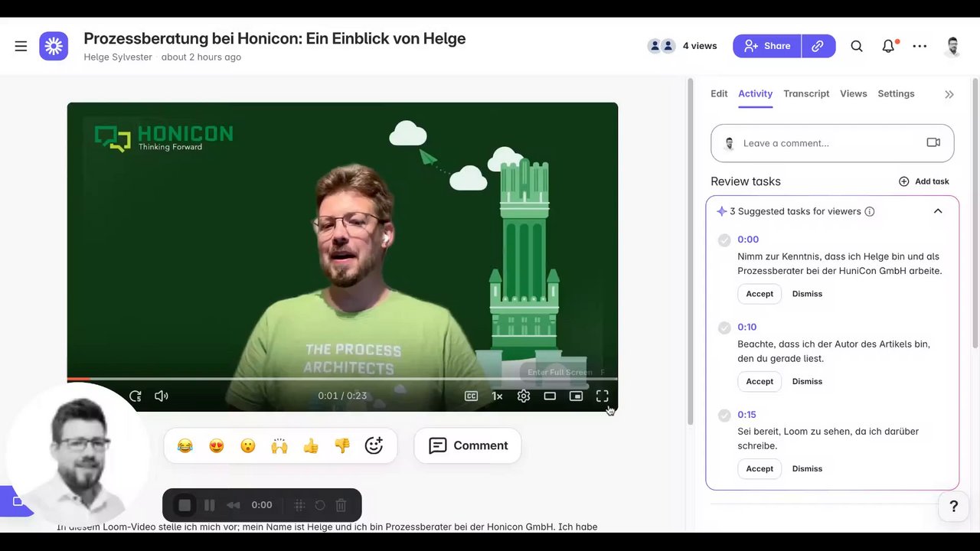Open the viewers avatars showing 4 views
This screenshot has width=980, height=551.
tap(661, 46)
